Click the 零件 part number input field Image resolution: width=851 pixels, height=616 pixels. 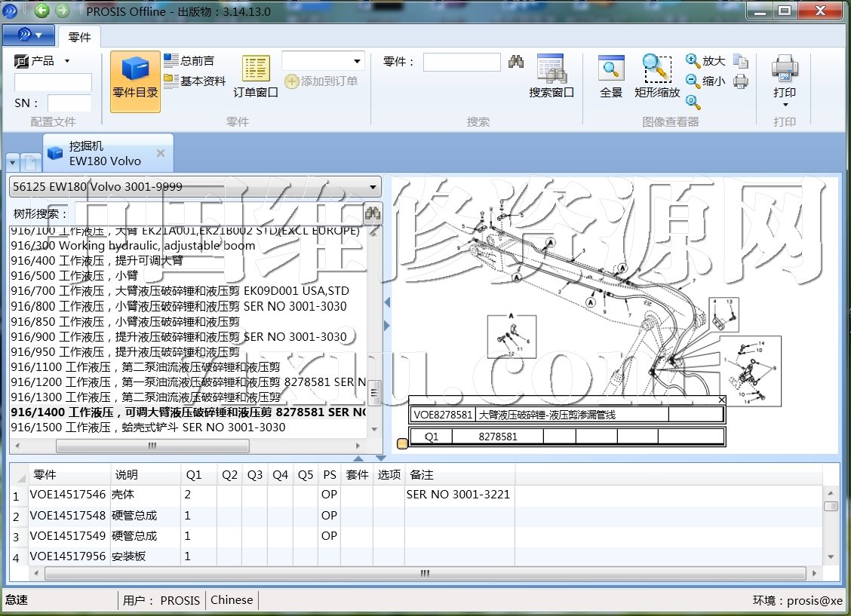pyautogui.click(x=462, y=62)
